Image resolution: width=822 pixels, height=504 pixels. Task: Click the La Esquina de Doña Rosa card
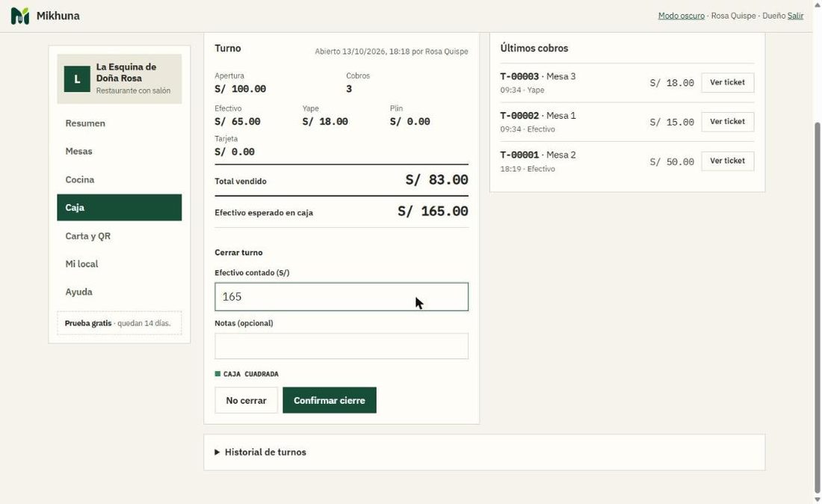120,78
